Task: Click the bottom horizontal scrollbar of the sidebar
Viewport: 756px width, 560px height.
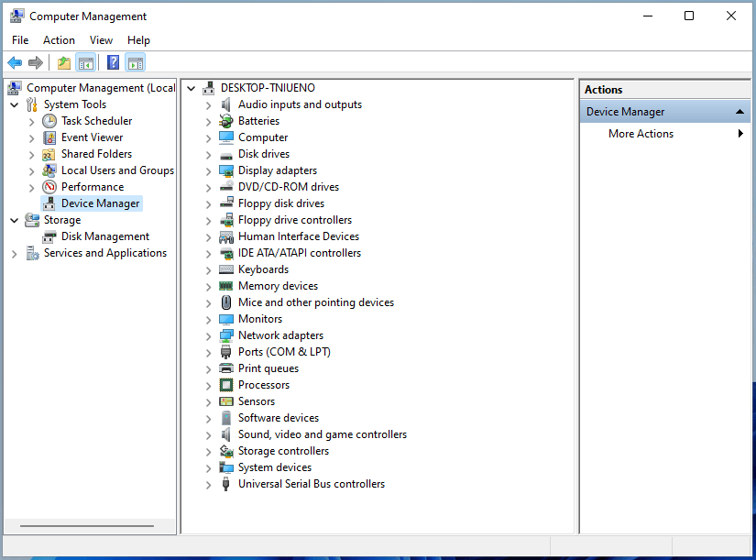Action: click(87, 526)
